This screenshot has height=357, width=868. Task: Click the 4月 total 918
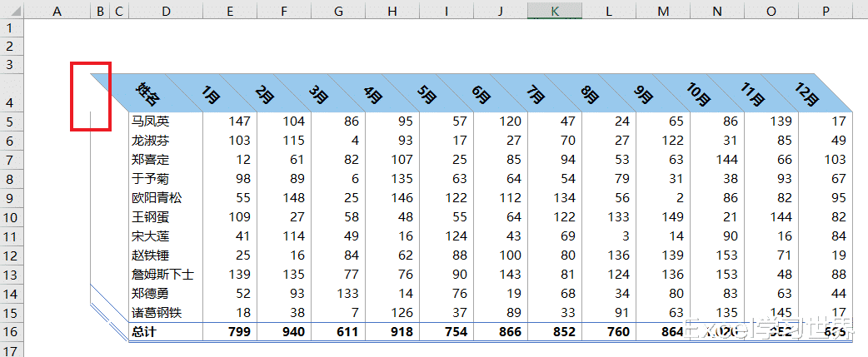[392, 331]
